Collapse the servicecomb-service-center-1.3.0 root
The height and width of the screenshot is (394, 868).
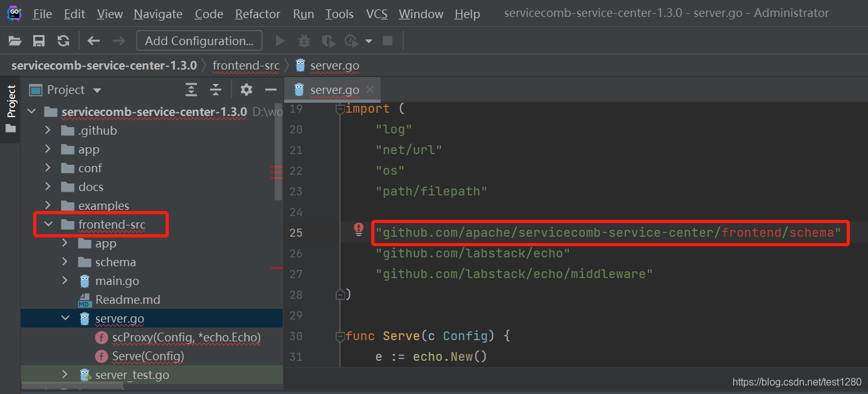coord(31,111)
